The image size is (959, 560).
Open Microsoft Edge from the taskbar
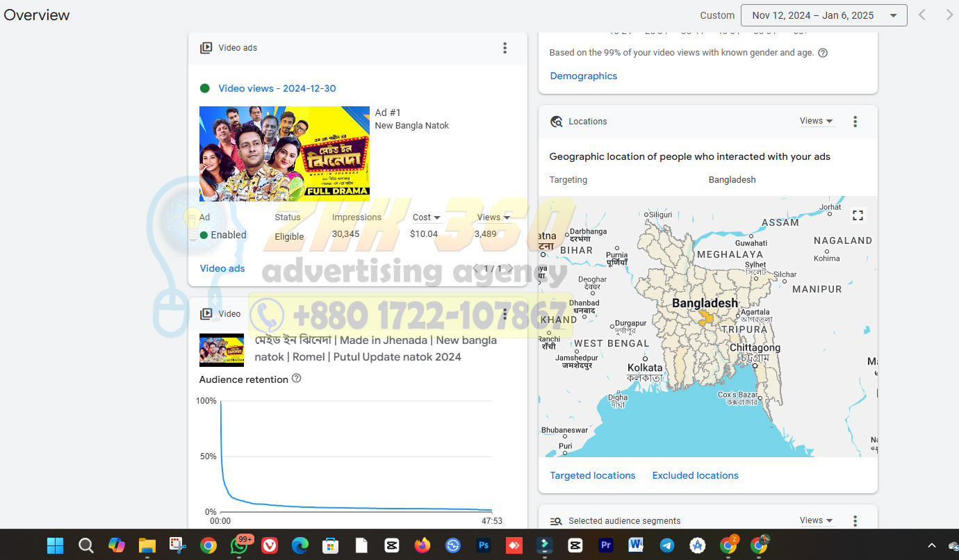(x=300, y=545)
